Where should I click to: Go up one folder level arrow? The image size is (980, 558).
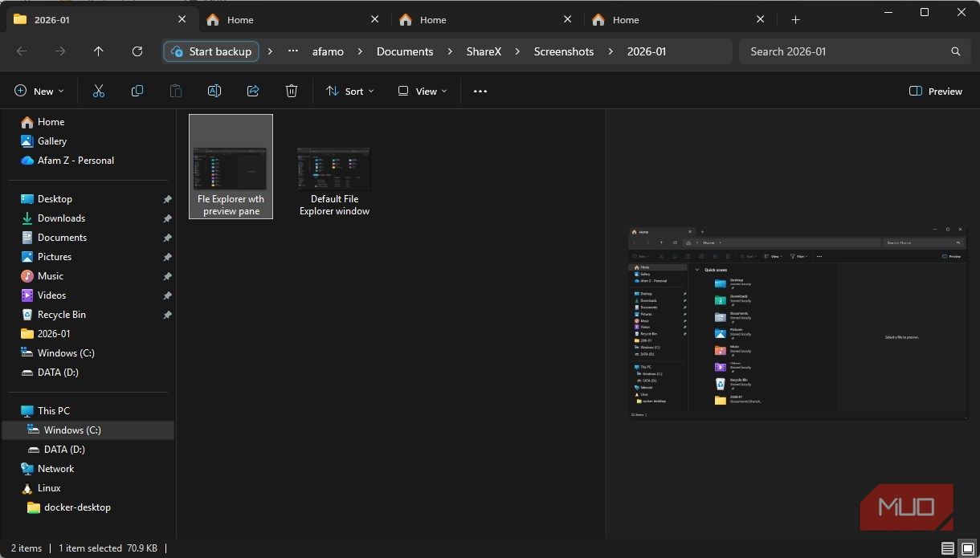coord(99,51)
